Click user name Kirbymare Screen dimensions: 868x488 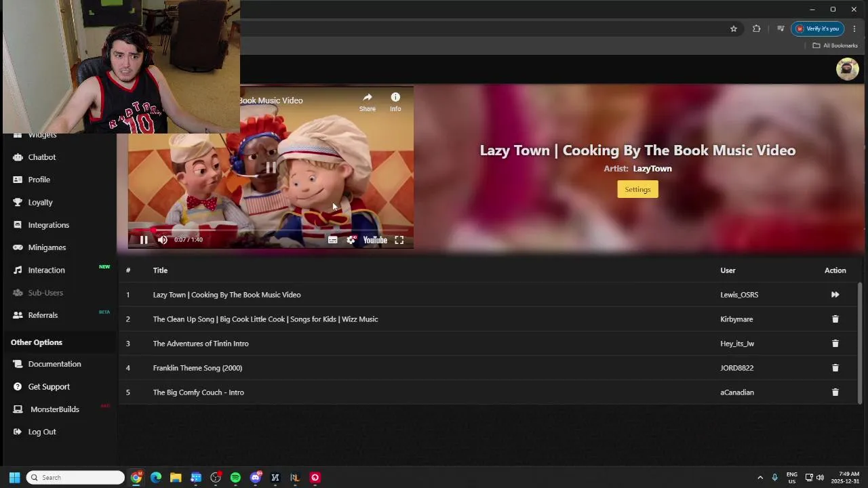[x=736, y=319]
